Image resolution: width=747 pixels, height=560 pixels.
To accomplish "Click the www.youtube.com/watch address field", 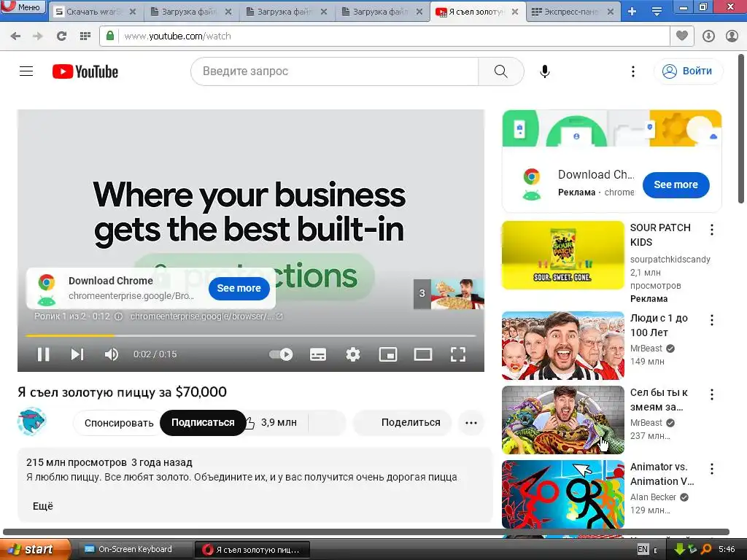I will tap(394, 36).
